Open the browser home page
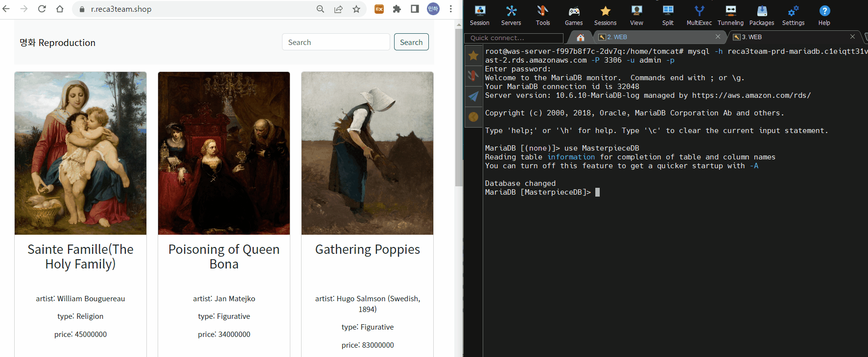Viewport: 868px width, 357px height. coord(60,9)
